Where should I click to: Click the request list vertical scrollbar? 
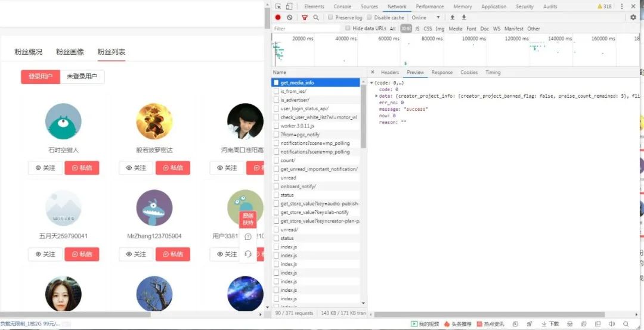coord(364,117)
